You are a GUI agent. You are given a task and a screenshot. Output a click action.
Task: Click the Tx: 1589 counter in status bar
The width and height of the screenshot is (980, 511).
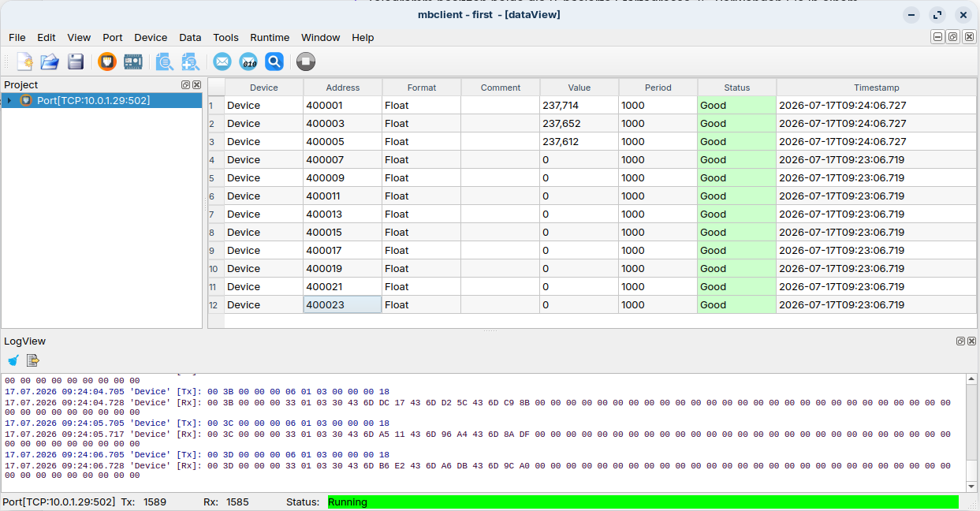(143, 502)
